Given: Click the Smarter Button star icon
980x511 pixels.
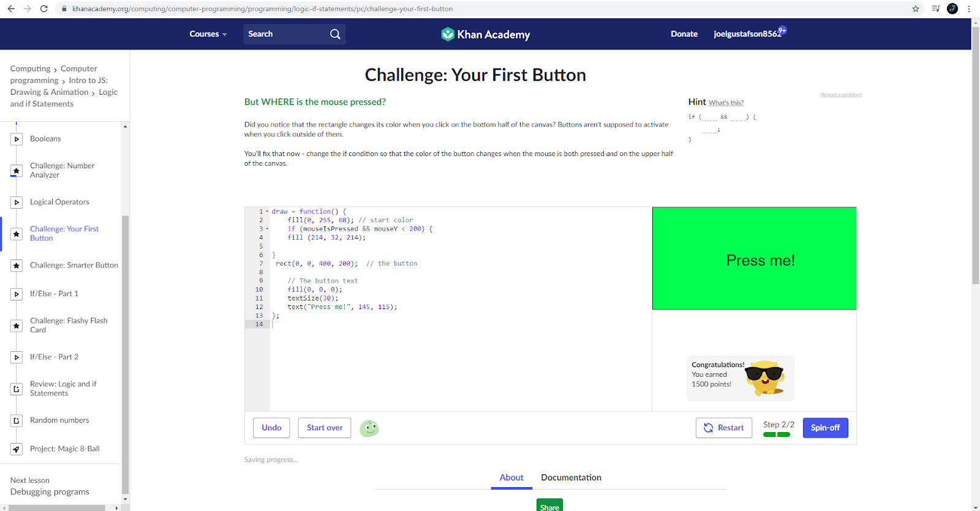Looking at the screenshot, I should 17,266.
